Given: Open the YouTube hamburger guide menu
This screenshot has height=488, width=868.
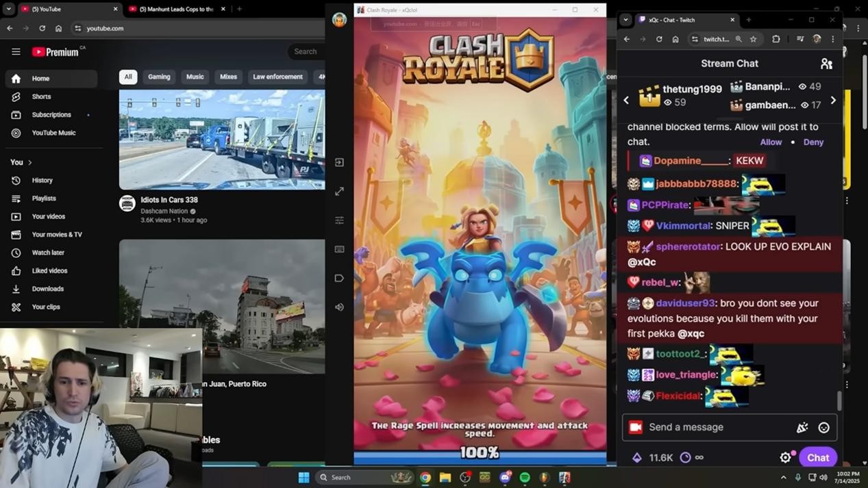Looking at the screenshot, I should point(16,52).
